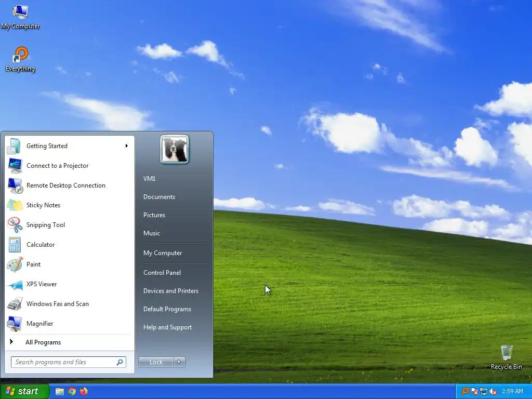
Task: Click the Search programs and files field
Action: click(68, 362)
